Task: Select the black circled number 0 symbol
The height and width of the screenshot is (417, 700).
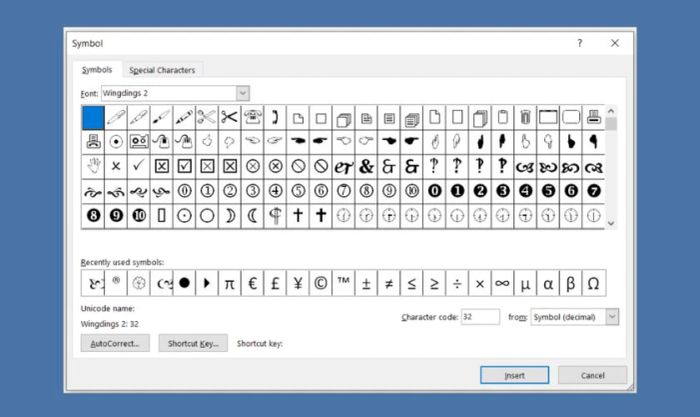Action: coord(434,191)
